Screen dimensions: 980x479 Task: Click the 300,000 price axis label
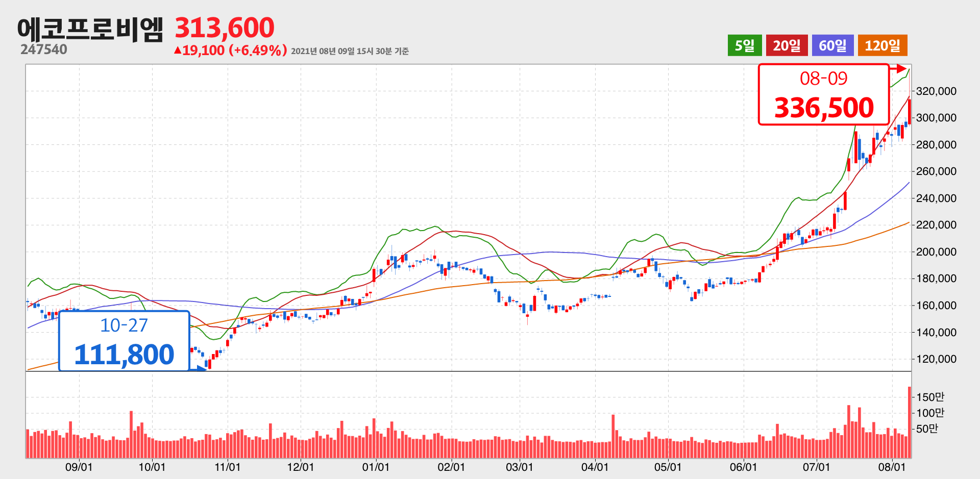click(936, 118)
